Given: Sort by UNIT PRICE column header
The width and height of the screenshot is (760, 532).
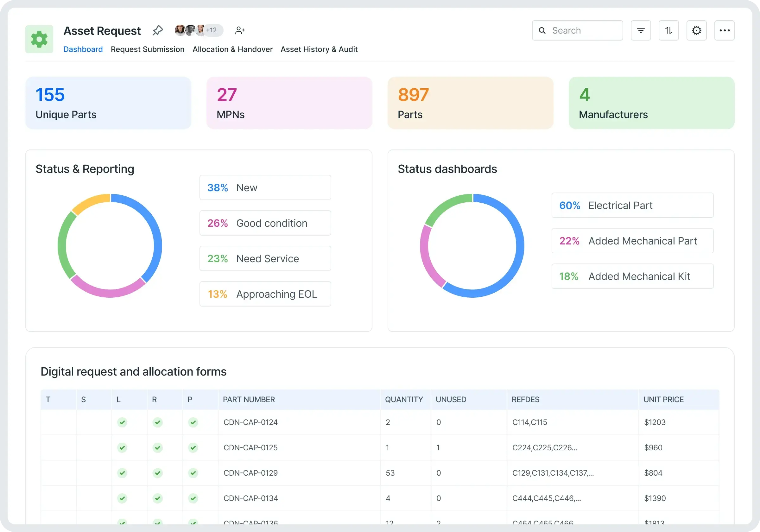Looking at the screenshot, I should click(x=663, y=399).
